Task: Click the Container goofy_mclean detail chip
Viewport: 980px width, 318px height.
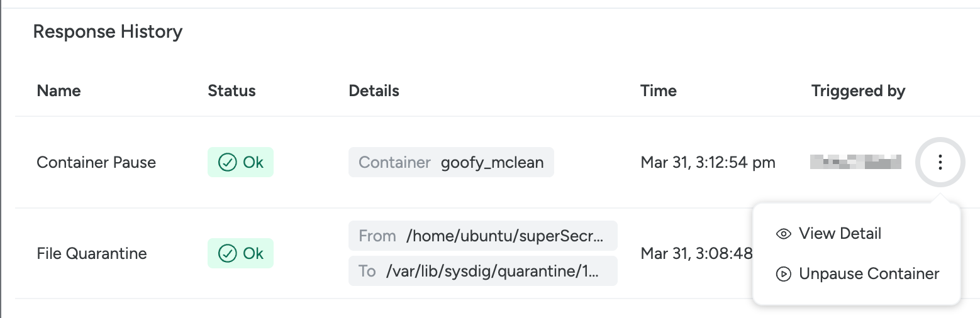Action: point(451,163)
